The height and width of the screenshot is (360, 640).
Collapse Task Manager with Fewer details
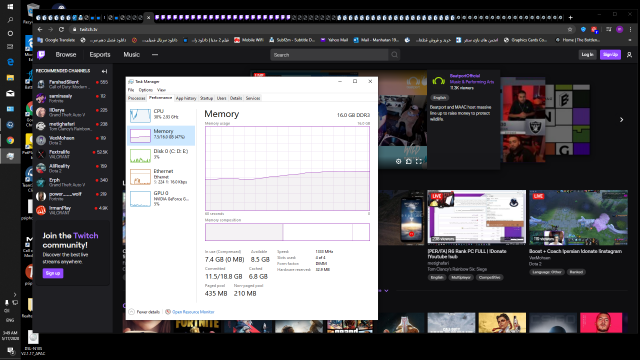(144, 312)
